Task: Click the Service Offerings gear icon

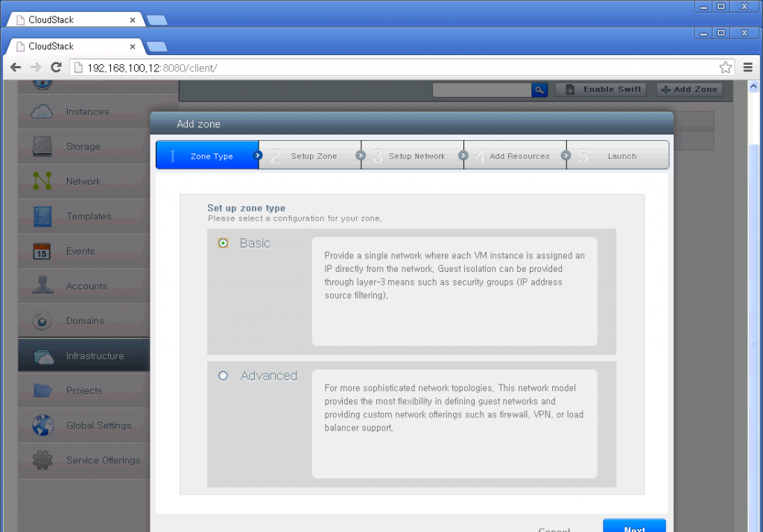Action: [41, 460]
